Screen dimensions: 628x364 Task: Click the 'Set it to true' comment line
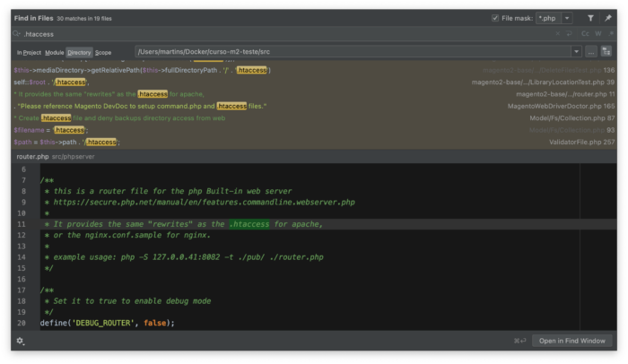click(127, 301)
